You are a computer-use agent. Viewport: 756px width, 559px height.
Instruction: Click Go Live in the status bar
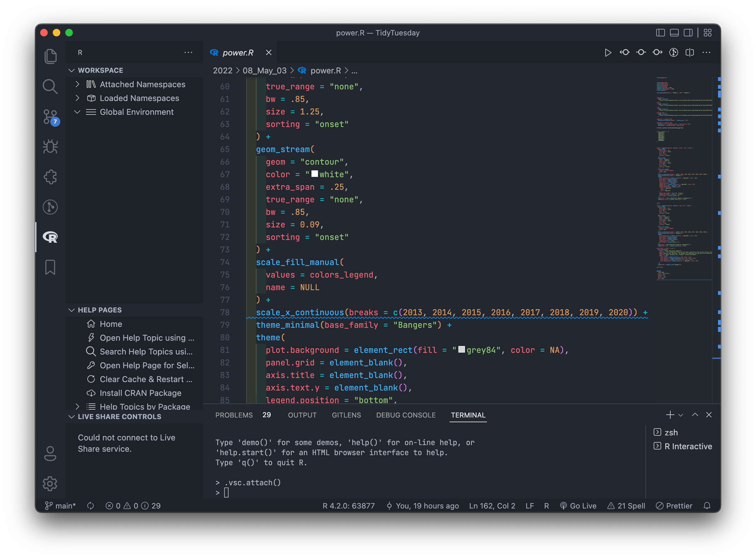(x=579, y=506)
